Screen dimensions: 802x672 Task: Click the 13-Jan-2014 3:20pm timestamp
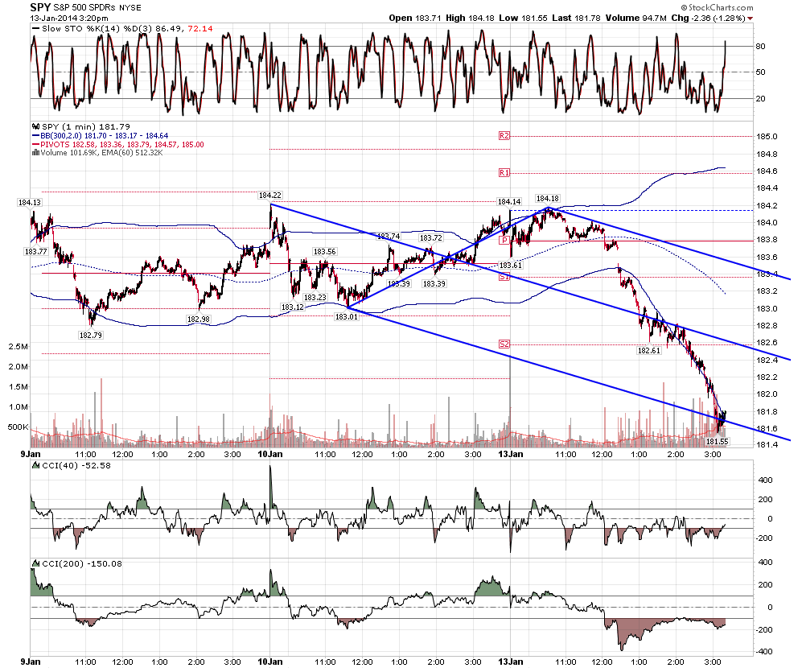(x=69, y=19)
